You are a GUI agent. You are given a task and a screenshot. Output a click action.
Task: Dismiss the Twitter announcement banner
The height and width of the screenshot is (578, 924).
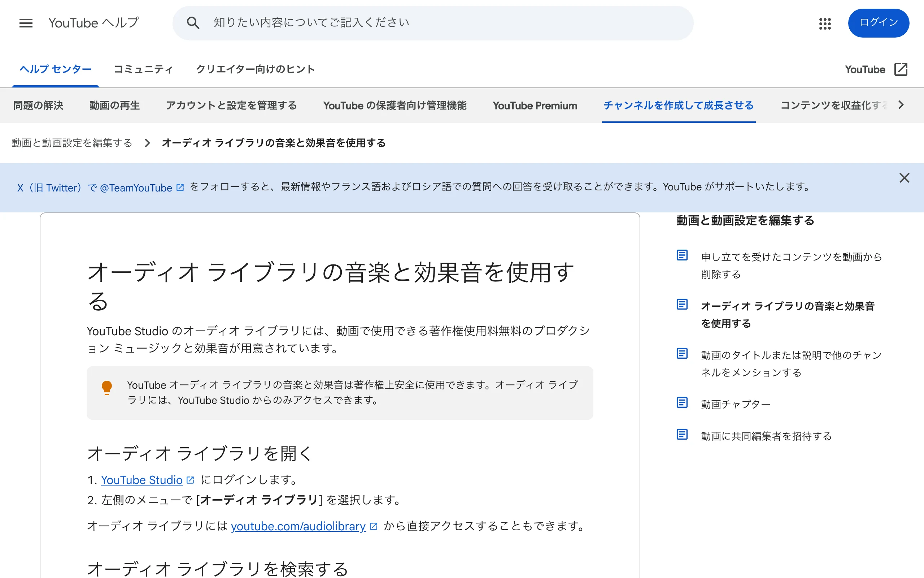904,178
